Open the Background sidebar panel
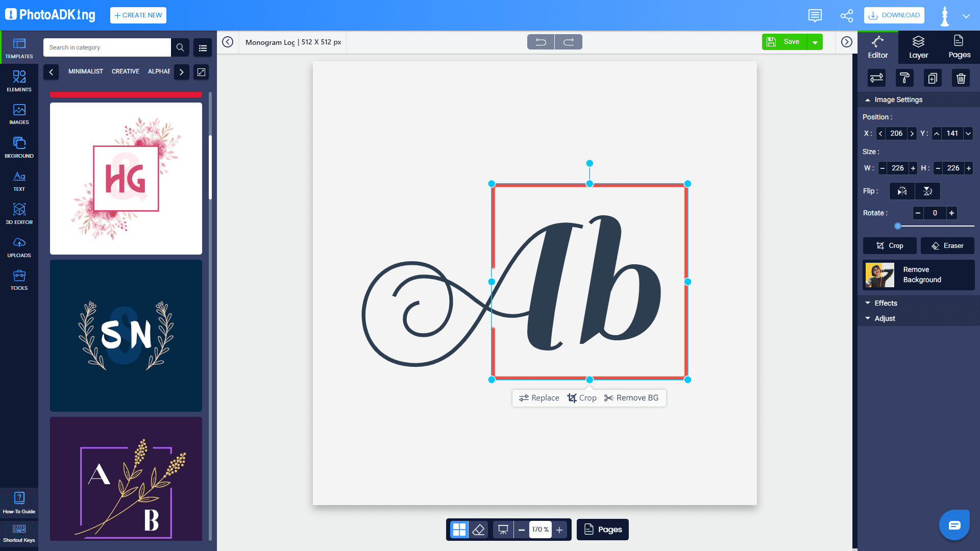Image resolution: width=980 pixels, height=551 pixels. click(19, 147)
